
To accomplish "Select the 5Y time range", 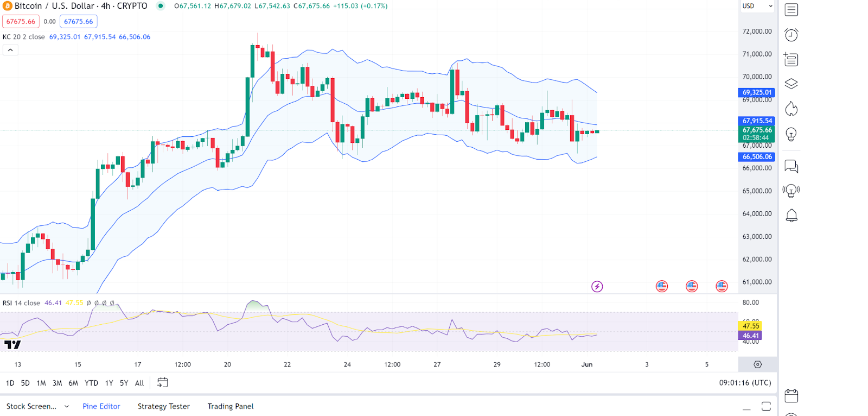I will pyautogui.click(x=124, y=383).
